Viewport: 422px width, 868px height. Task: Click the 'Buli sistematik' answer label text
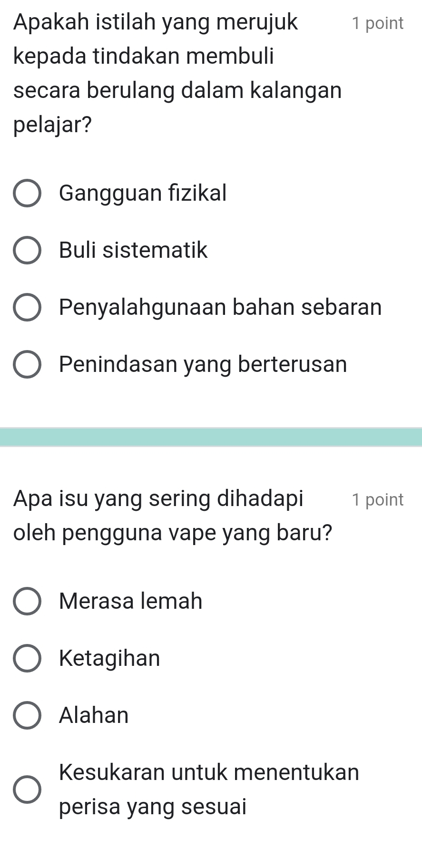point(133,250)
